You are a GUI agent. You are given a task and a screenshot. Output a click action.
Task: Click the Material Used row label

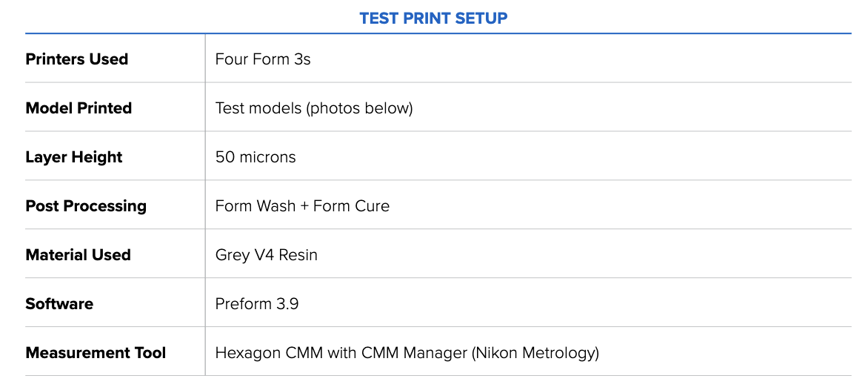tap(78, 255)
